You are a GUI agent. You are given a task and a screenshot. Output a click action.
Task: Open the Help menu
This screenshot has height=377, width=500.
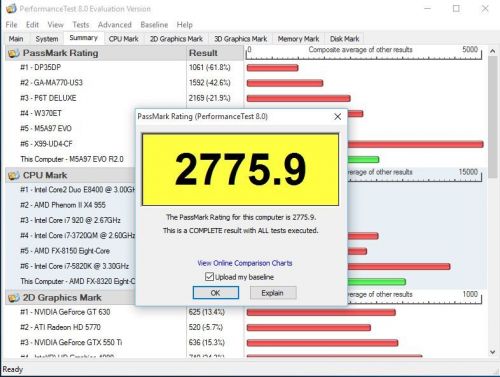[x=184, y=25]
